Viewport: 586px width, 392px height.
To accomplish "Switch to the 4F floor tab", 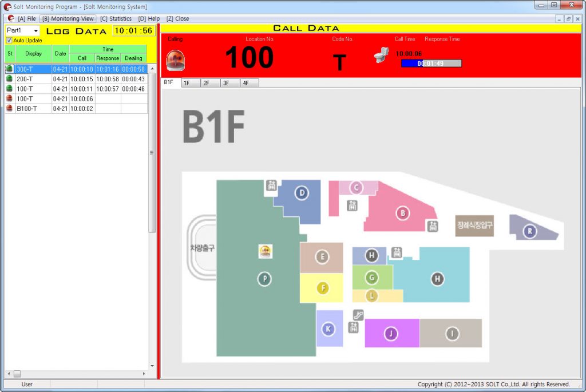I will point(250,83).
